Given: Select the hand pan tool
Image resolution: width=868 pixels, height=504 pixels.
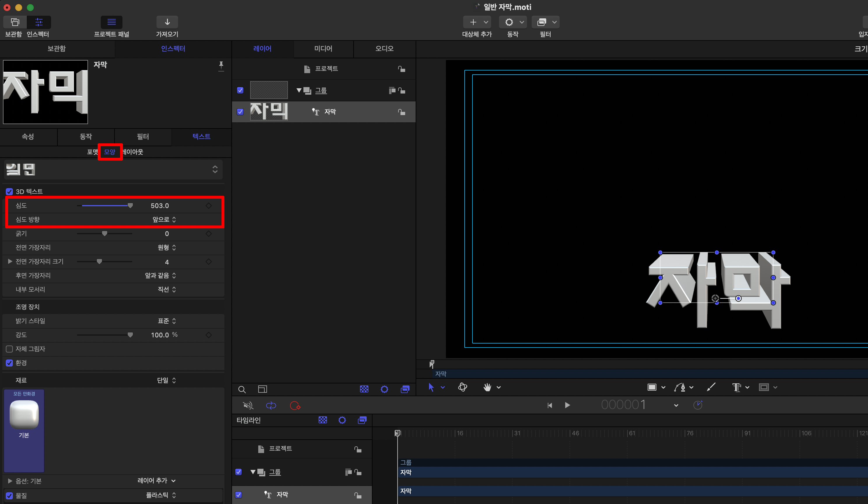Looking at the screenshot, I should coord(487,387).
